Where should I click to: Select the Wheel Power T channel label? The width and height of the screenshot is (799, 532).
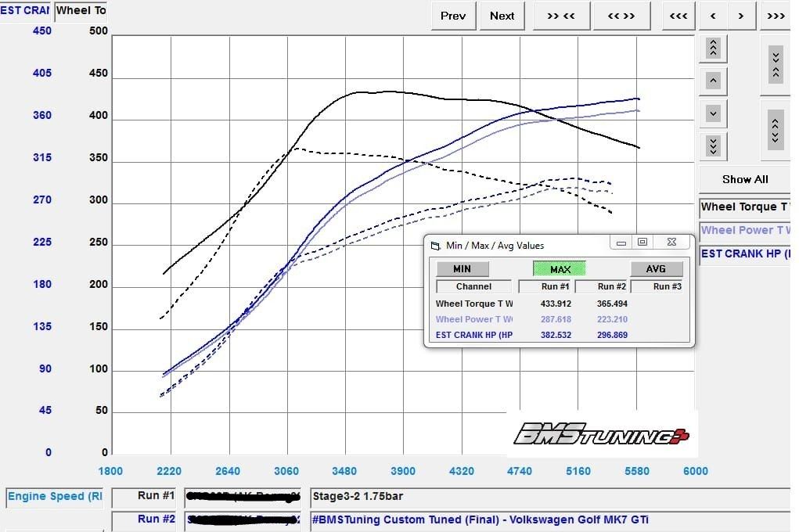(743, 230)
